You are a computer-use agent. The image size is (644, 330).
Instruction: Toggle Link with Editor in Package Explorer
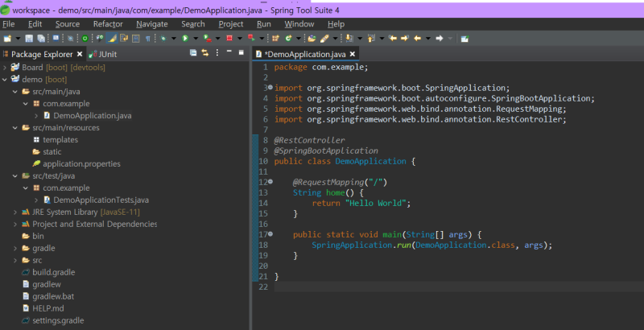(x=204, y=53)
